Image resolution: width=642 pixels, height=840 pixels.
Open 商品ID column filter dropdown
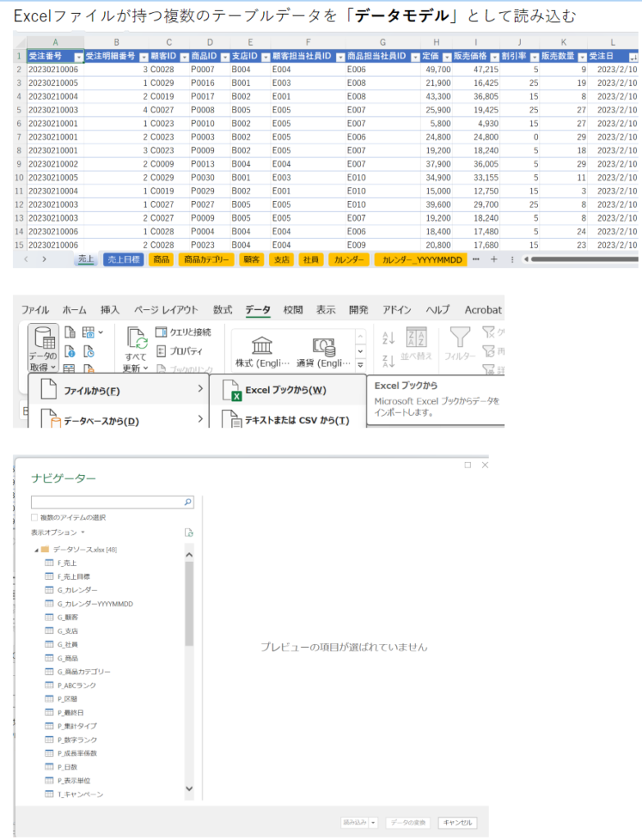click(225, 57)
